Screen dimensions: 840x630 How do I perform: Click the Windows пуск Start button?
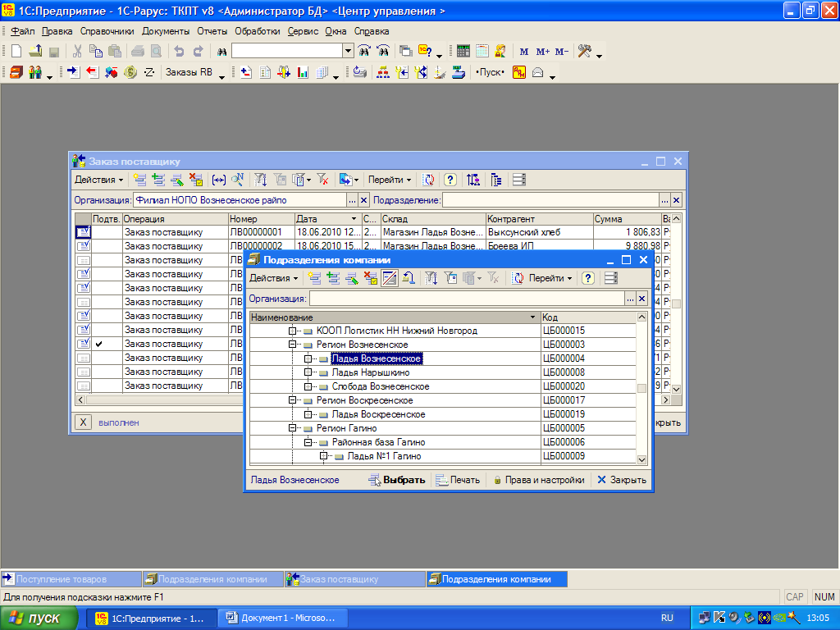39,619
